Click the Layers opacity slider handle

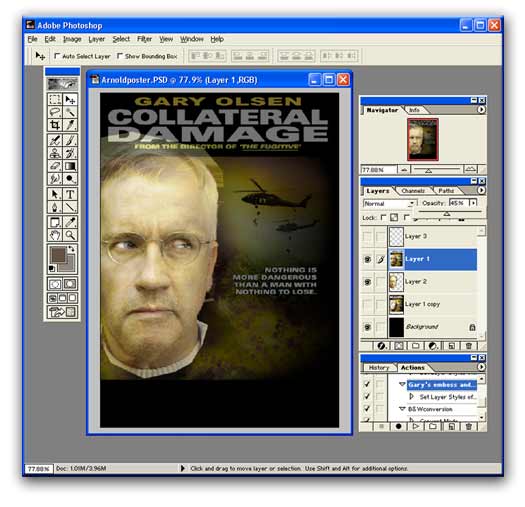[x=447, y=214]
